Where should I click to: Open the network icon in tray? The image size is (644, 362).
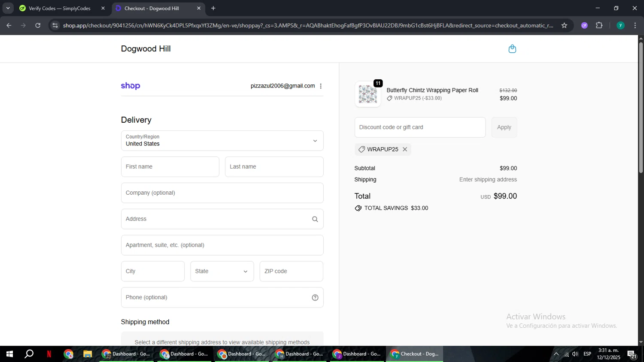tap(566, 354)
